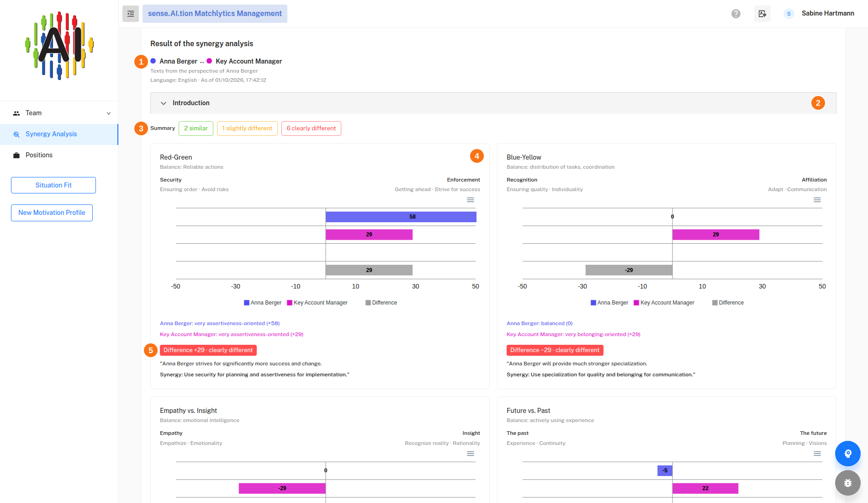
Task: Click the gray -29 Difference bar in Blue-Yellow
Action: point(629,270)
